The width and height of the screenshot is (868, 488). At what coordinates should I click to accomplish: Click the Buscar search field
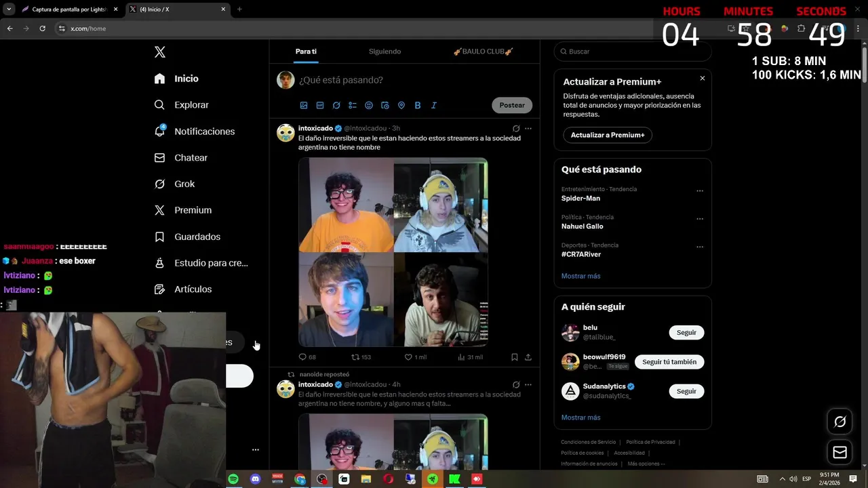click(633, 52)
